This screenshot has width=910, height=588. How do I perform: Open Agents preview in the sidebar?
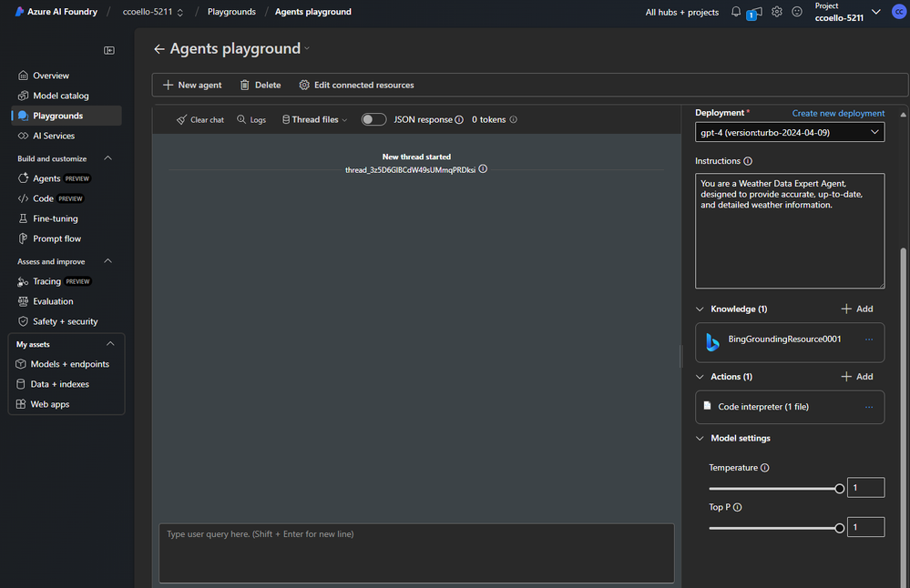pos(66,178)
